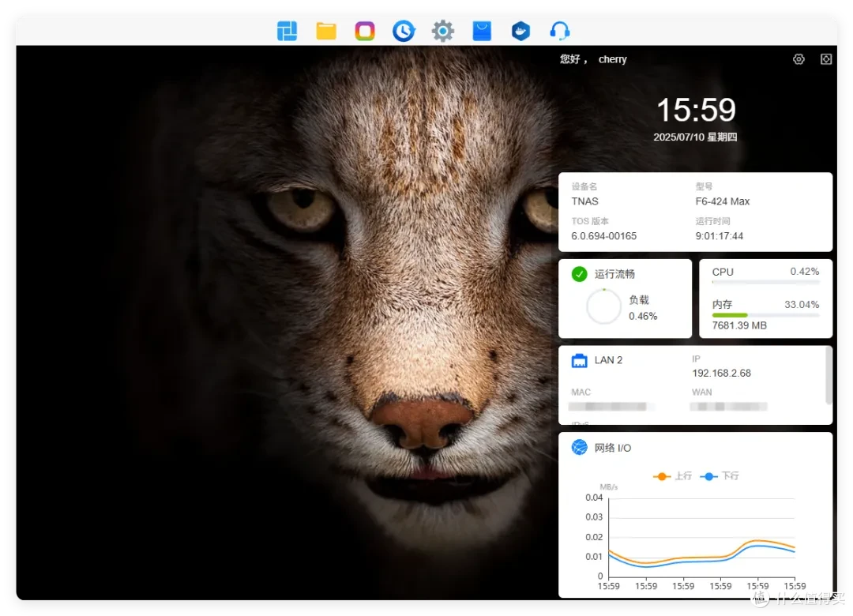853x616 pixels.
Task: Click model value F6-424 Max
Action: click(x=723, y=201)
